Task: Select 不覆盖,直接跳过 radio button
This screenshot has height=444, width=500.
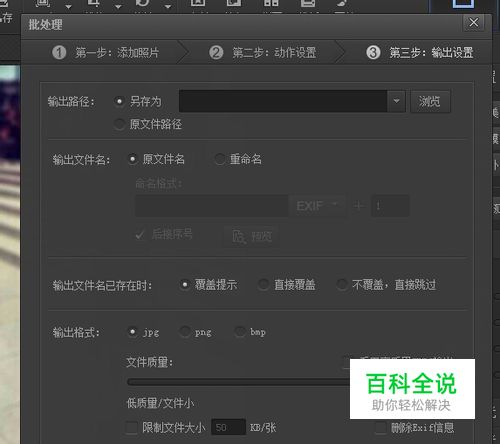Action: tap(341, 285)
